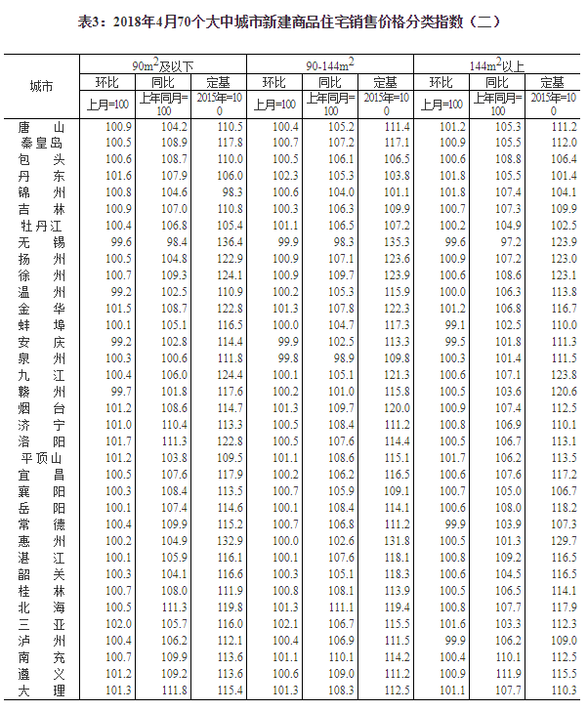Viewport: 588px width, 711px height.
Task: Click the 平顶山 row label
Action: pyautogui.click(x=41, y=457)
